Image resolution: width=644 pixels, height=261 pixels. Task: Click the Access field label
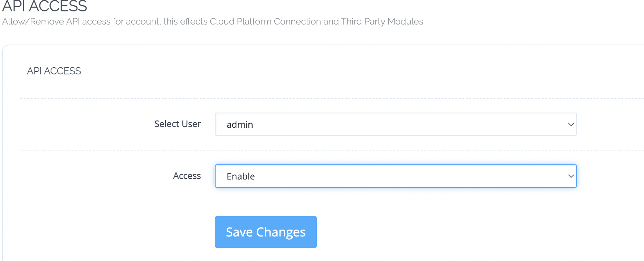point(187,176)
